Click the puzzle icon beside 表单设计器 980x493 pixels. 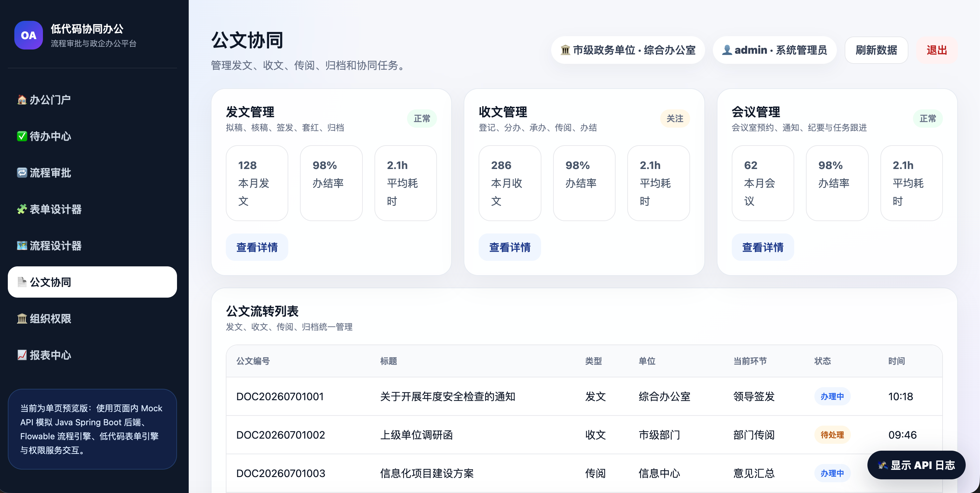[x=22, y=209]
